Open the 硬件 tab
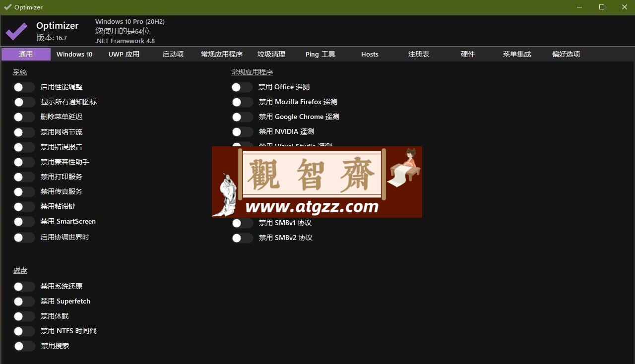This screenshot has width=635, height=364. click(468, 54)
